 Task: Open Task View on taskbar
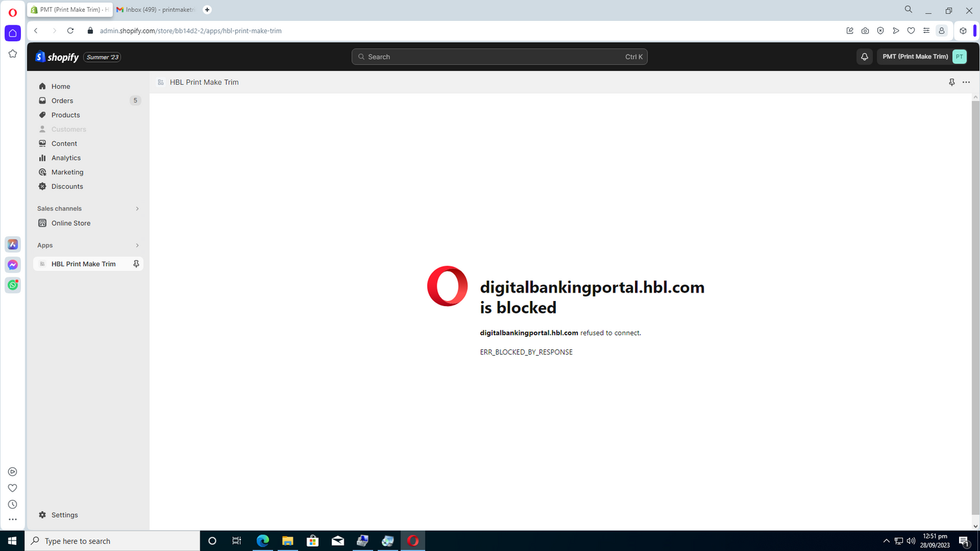click(237, 541)
